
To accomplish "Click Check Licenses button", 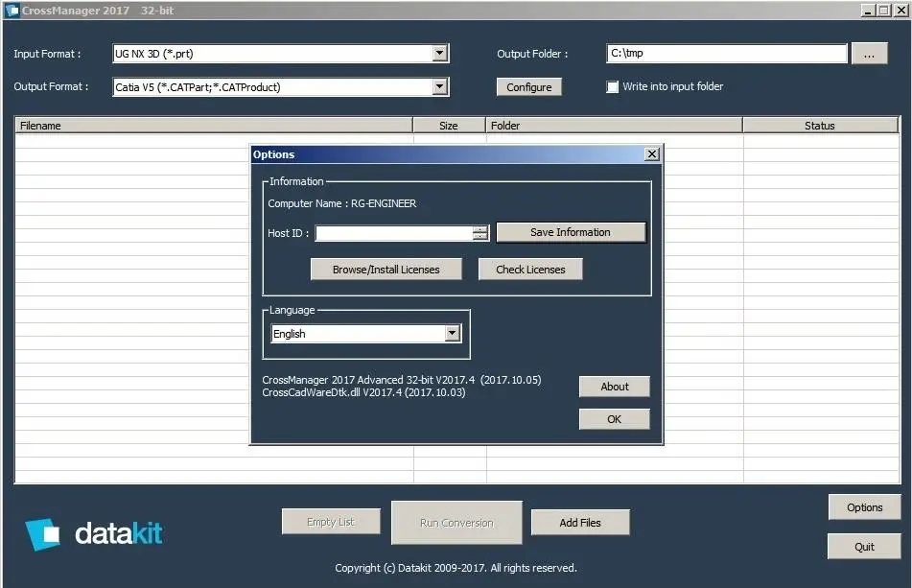I will click(x=530, y=270).
